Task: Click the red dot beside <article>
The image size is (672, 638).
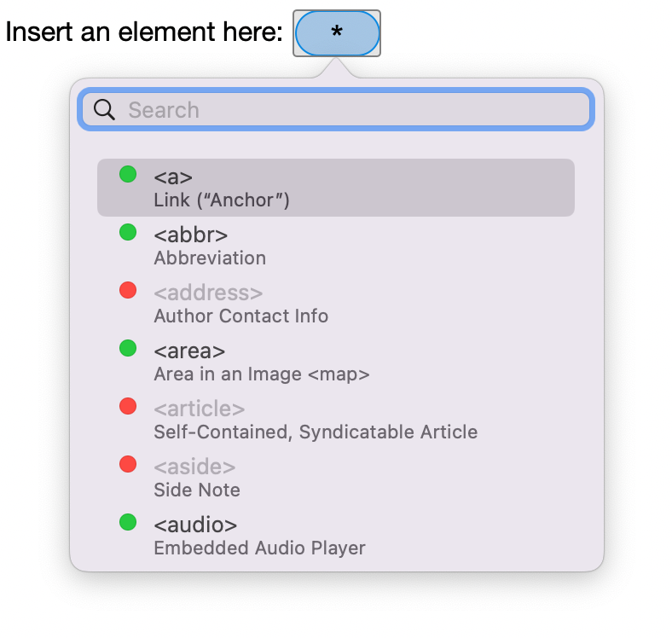Action: click(x=128, y=406)
